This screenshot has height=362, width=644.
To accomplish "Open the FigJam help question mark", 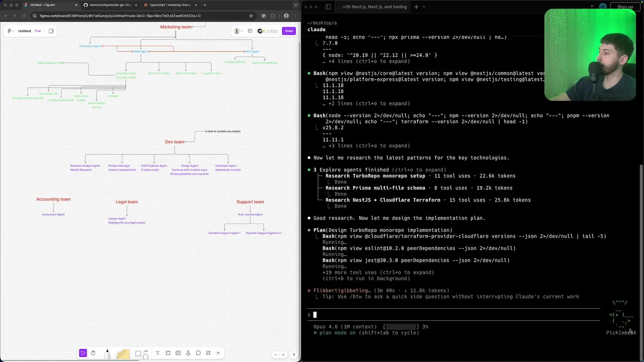I will [294, 354].
